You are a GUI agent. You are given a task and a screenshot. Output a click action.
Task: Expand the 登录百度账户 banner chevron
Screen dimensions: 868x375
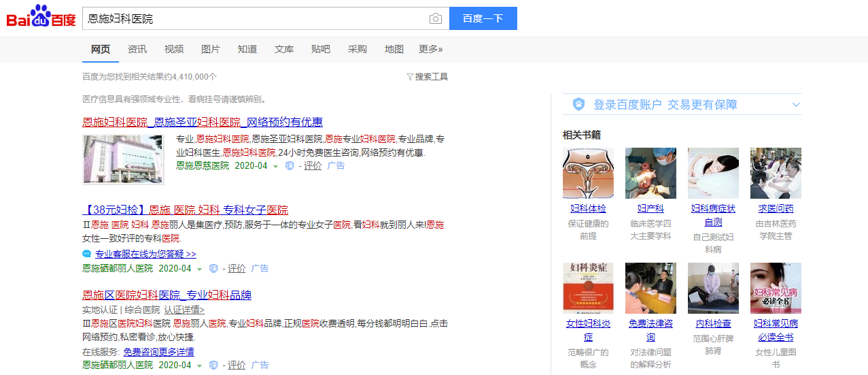tap(796, 105)
